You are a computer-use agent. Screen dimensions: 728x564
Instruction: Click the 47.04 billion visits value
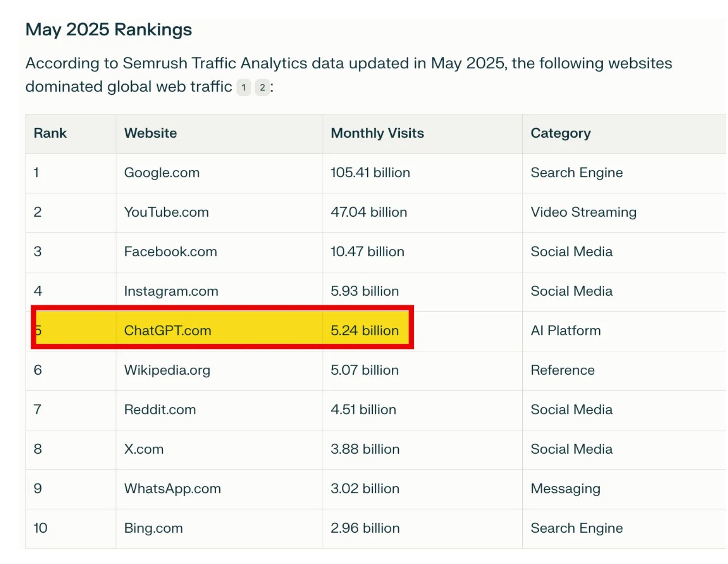pyautogui.click(x=369, y=212)
